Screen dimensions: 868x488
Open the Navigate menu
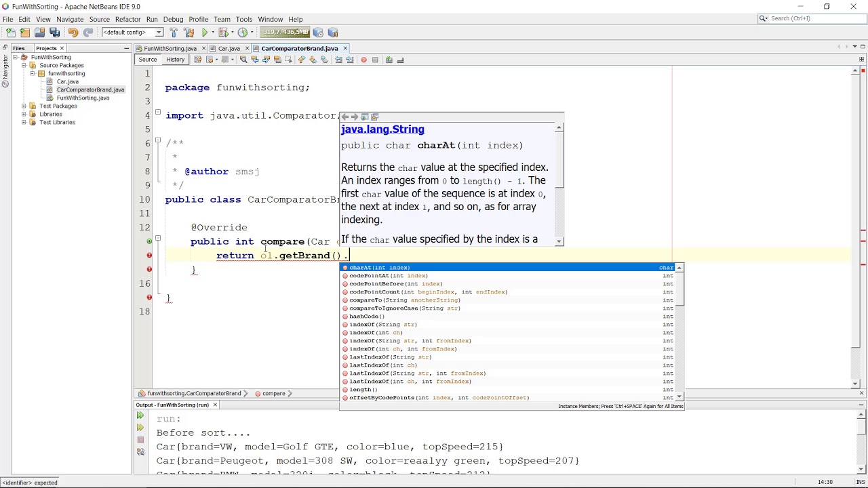coord(70,19)
